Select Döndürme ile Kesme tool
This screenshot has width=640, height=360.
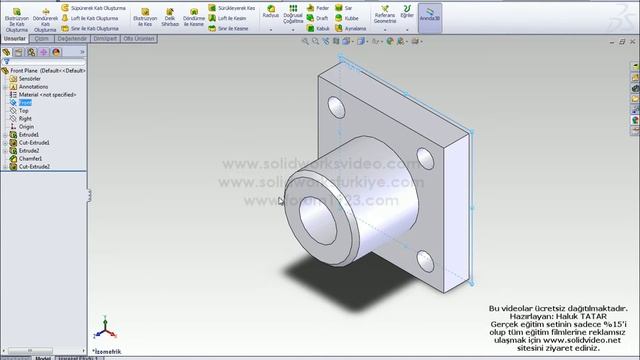pos(194,18)
